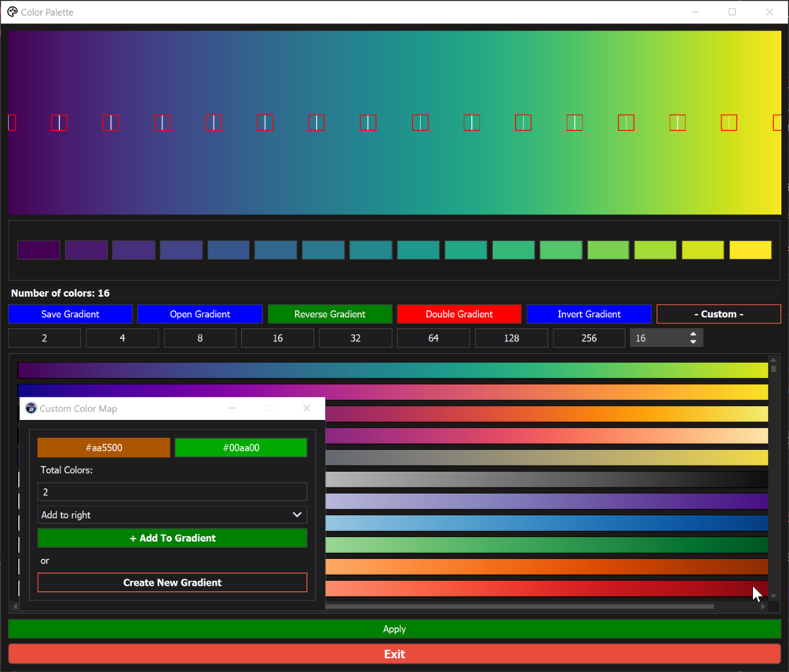Click the first dark purple color swatch
The height and width of the screenshot is (672, 789).
coord(38,250)
